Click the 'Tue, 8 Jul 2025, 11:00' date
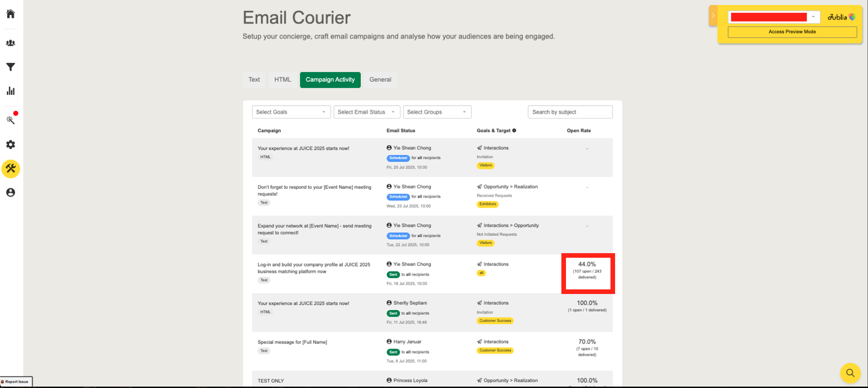Screen dimensions: 868x388 click(407, 361)
